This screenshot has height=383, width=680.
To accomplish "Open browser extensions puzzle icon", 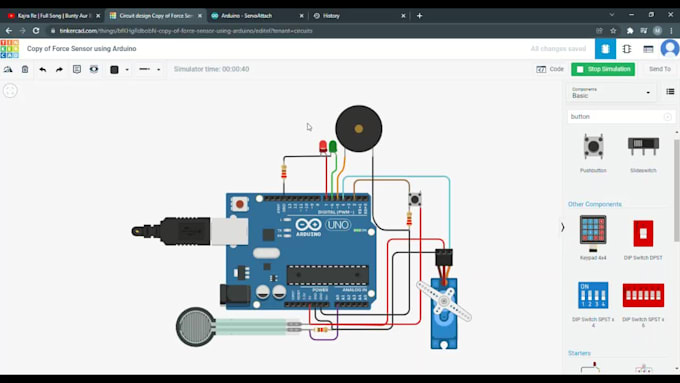I will [x=630, y=31].
